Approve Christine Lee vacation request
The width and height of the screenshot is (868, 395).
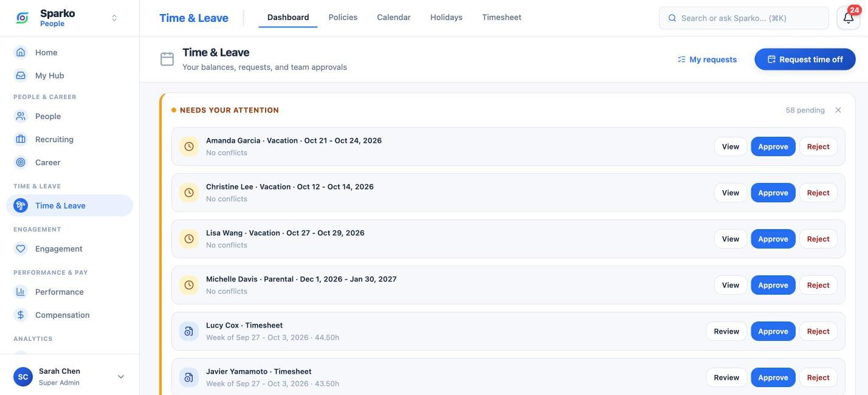tap(773, 193)
